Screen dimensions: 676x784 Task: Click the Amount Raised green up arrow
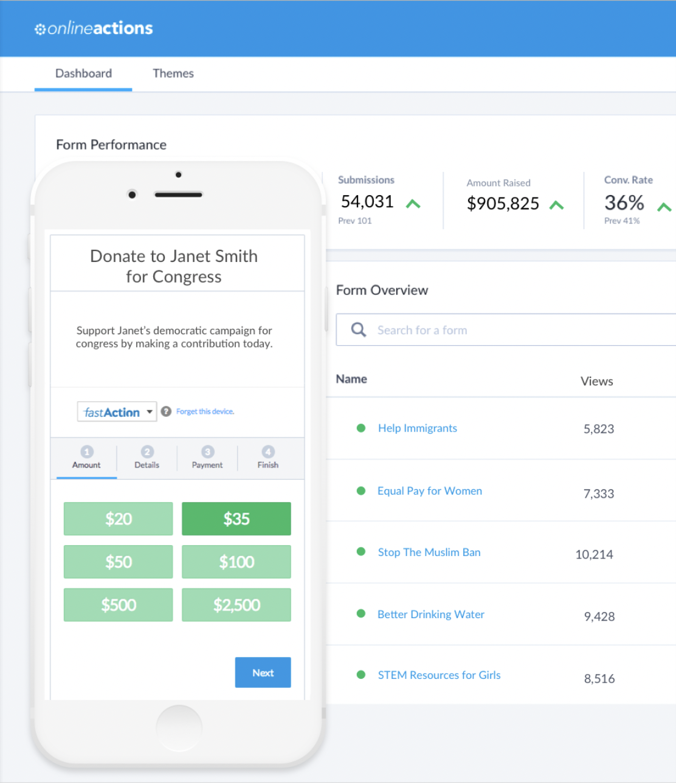click(556, 205)
